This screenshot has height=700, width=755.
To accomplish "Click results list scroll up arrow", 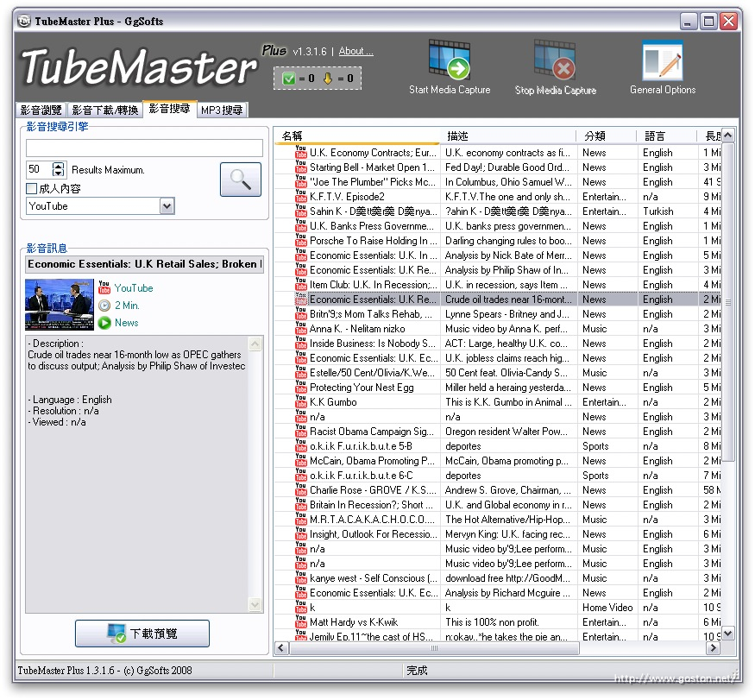I will pos(728,136).
